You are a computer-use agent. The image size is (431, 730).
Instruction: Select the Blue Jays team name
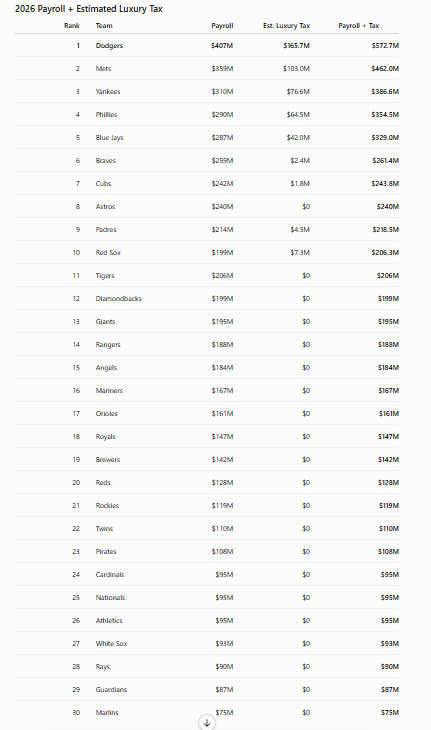tap(109, 138)
